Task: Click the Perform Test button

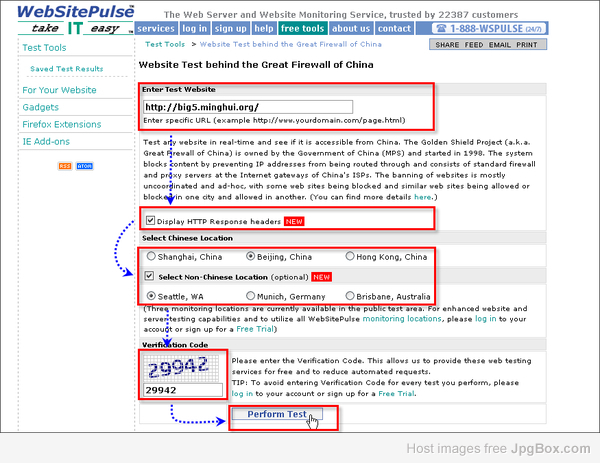Action: 277,414
